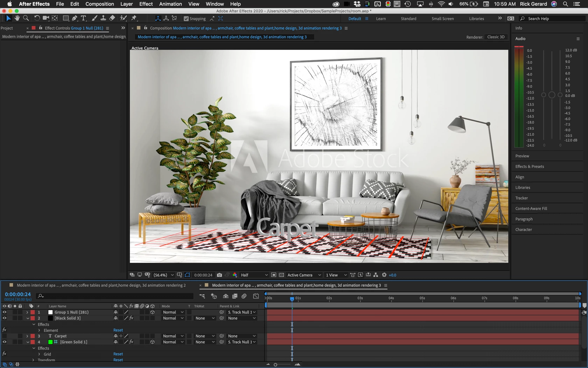The height and width of the screenshot is (368, 588).
Task: Select the Puppet Pin tool
Action: click(x=134, y=18)
